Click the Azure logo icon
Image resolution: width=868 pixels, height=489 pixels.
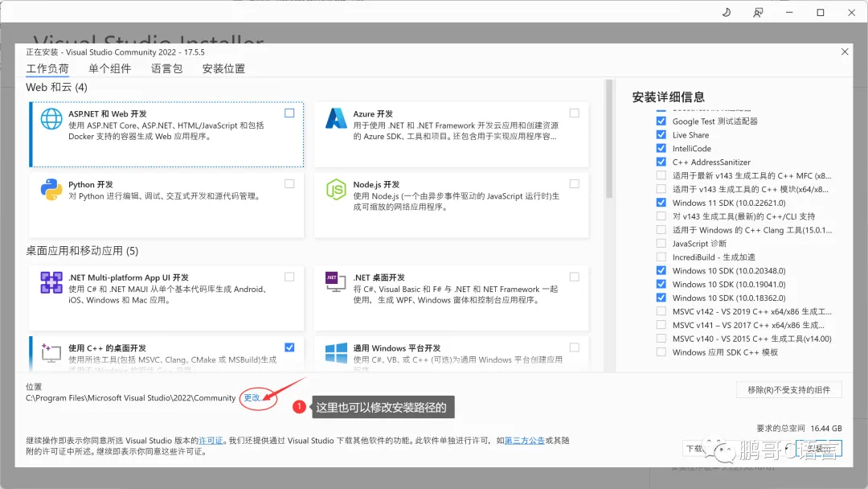pyautogui.click(x=336, y=118)
